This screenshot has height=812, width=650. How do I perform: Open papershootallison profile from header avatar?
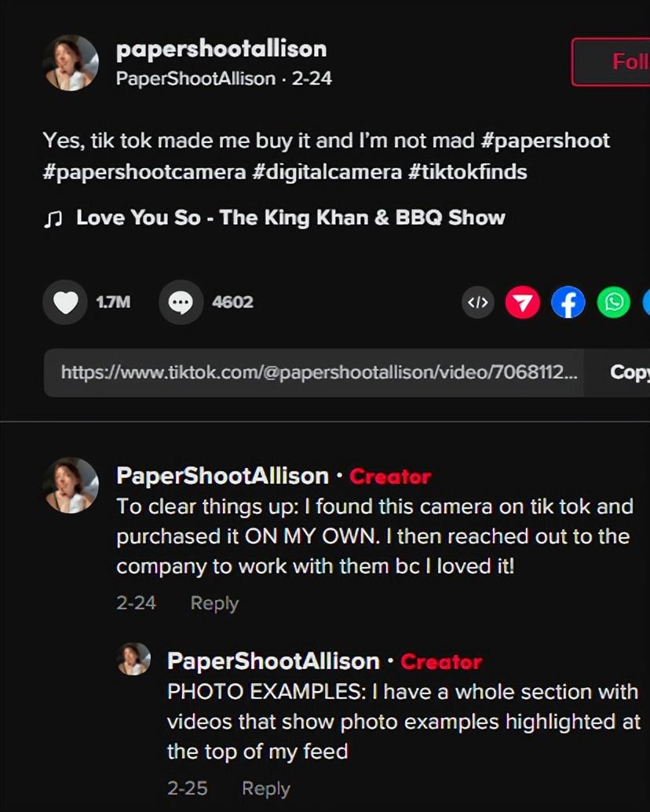pyautogui.click(x=71, y=63)
